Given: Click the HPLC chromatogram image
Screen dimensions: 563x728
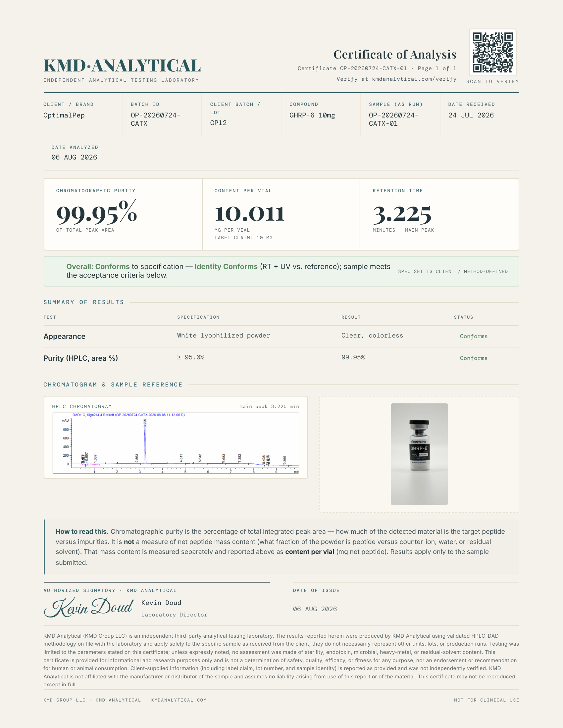Looking at the screenshot, I should [x=176, y=443].
